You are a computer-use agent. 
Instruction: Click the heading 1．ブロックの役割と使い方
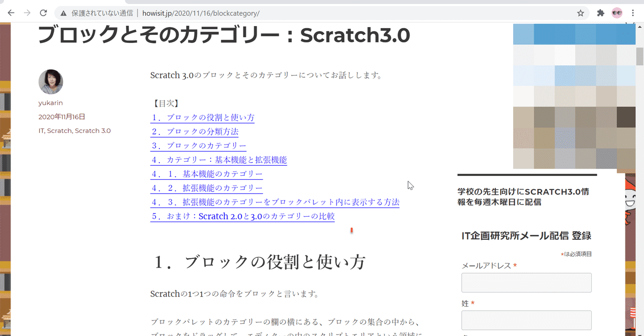[x=259, y=262]
